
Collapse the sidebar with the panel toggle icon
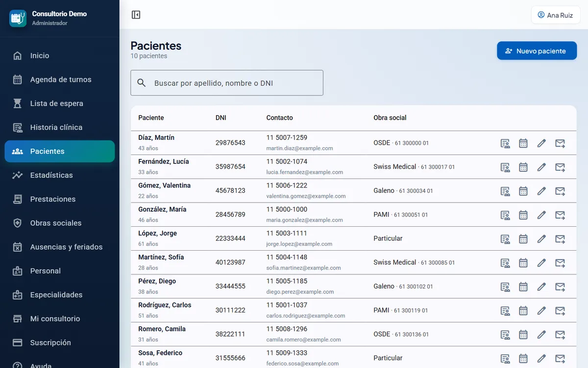tap(136, 15)
